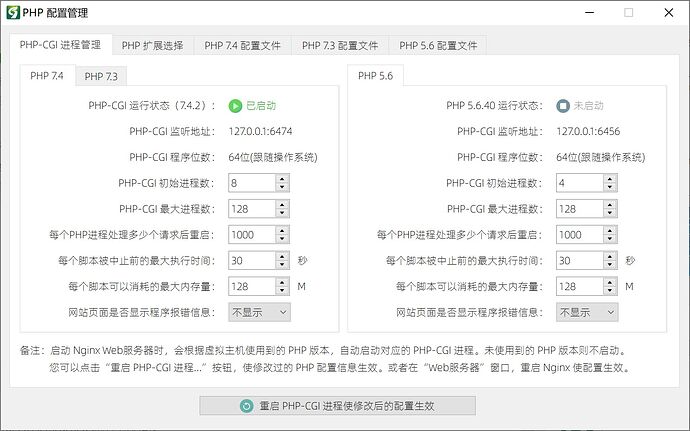Click the 已启动 status text
The width and height of the screenshot is (690, 431).
pyautogui.click(x=261, y=106)
